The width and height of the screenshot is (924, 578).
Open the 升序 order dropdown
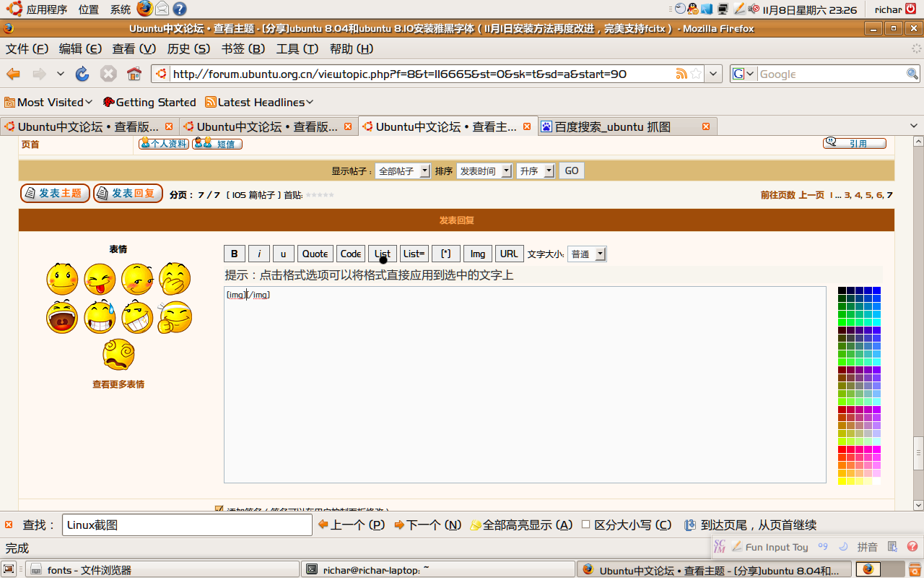536,171
